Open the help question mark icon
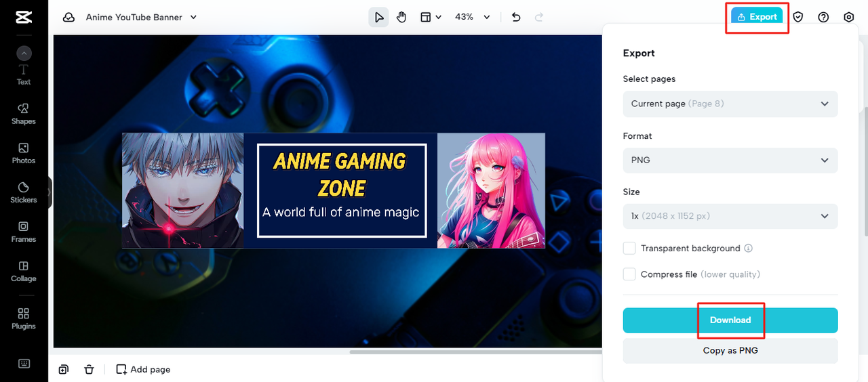868x382 pixels. 823,17
